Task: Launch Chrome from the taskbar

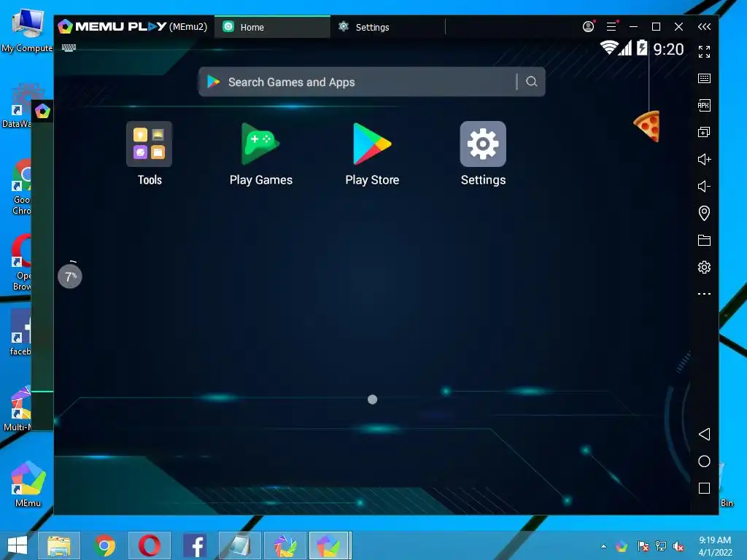Action: coord(104,545)
